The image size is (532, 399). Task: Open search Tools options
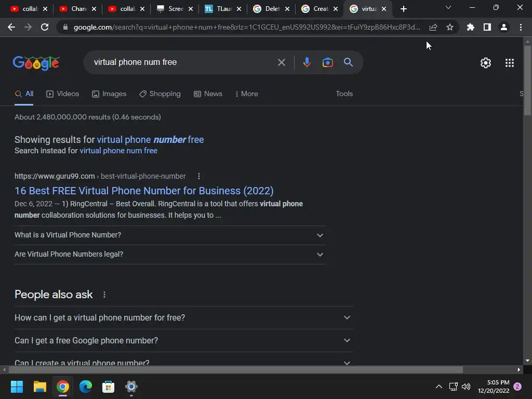coord(344,94)
